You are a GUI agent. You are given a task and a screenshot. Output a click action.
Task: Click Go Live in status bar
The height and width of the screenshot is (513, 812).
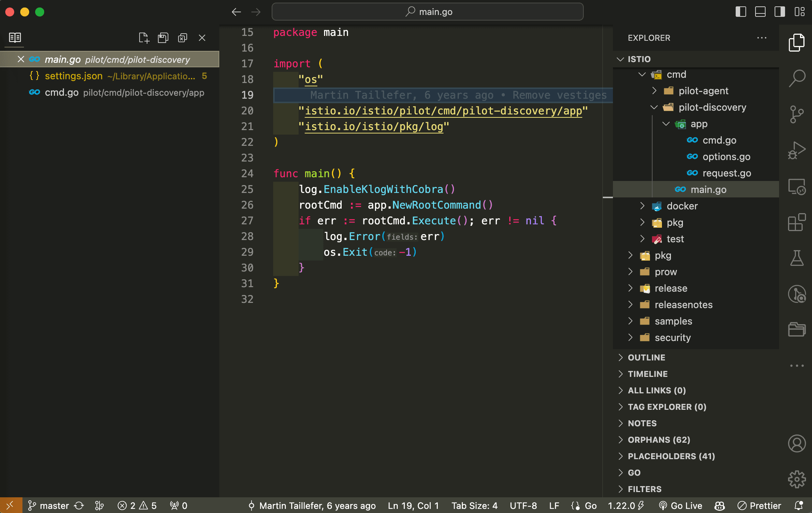(x=681, y=506)
